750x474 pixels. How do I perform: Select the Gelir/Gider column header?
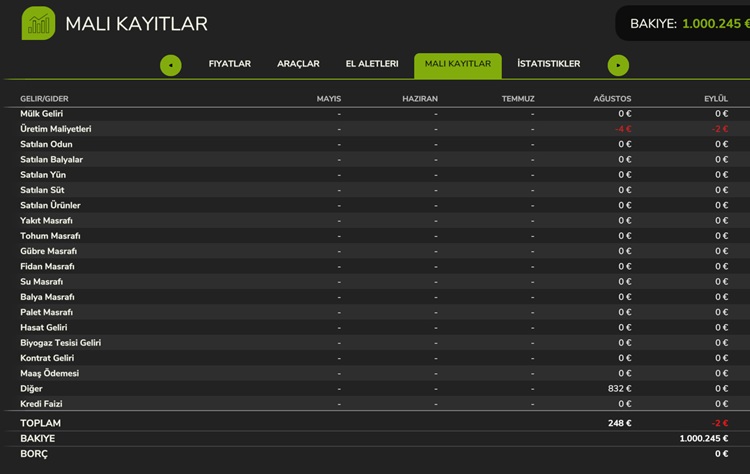(x=44, y=99)
